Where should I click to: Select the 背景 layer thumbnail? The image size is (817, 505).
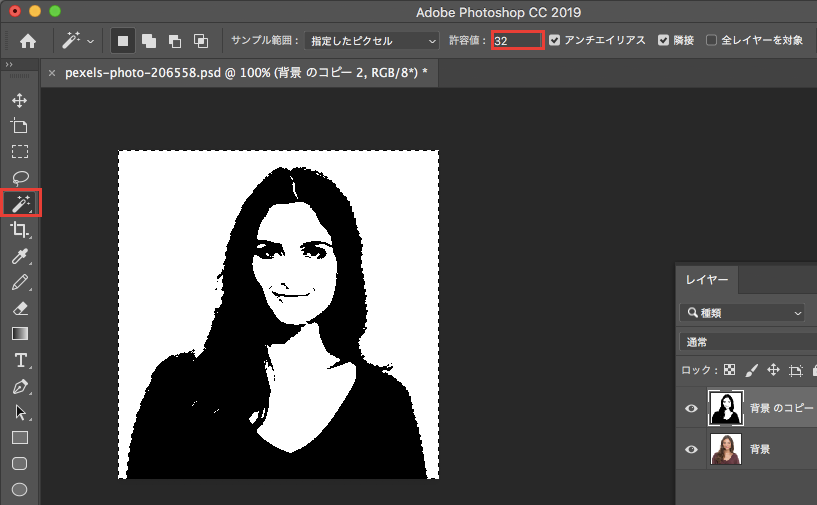tap(724, 450)
